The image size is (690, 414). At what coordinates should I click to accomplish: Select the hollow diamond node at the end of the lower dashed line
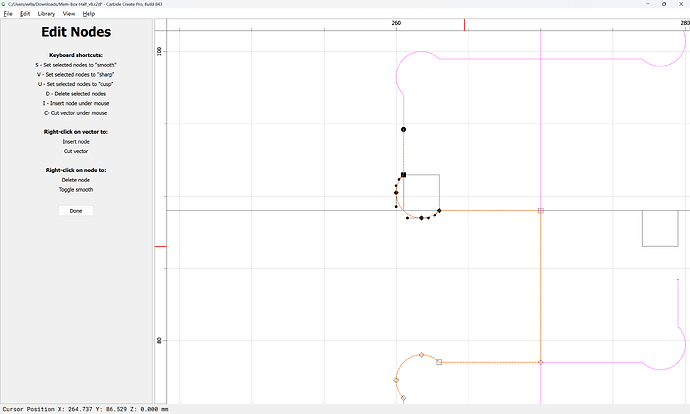(541, 362)
